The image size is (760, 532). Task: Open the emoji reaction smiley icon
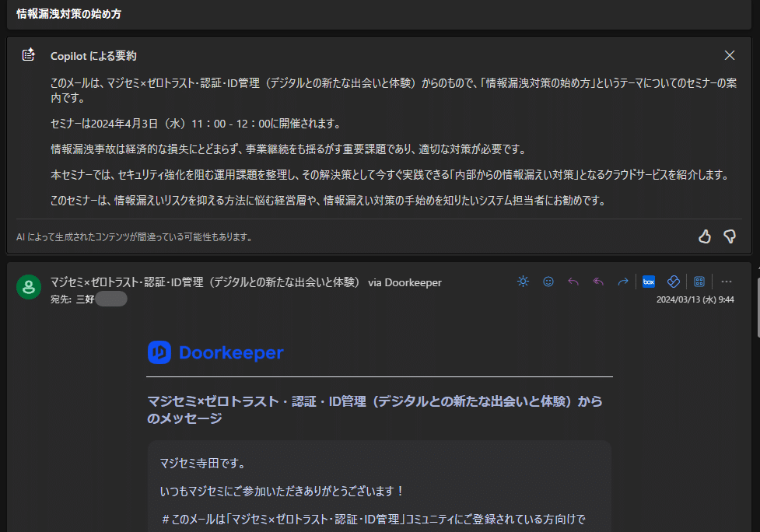click(548, 282)
